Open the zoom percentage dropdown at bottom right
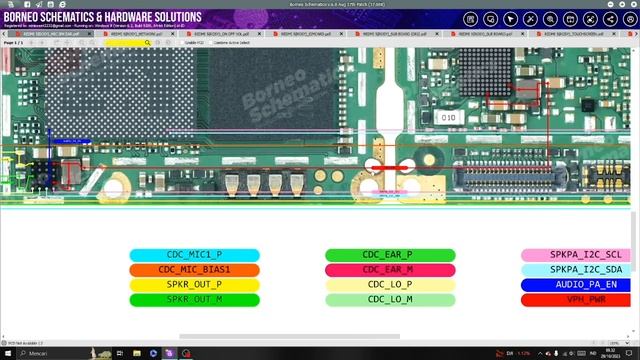 click(627, 343)
